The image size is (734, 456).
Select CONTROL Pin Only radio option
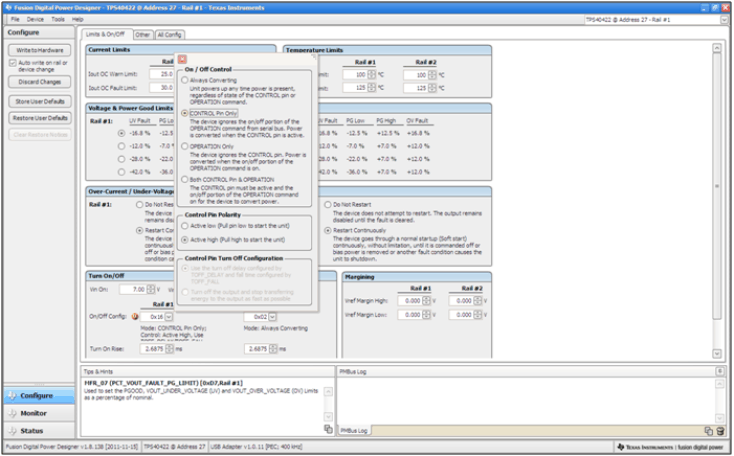tap(185, 113)
